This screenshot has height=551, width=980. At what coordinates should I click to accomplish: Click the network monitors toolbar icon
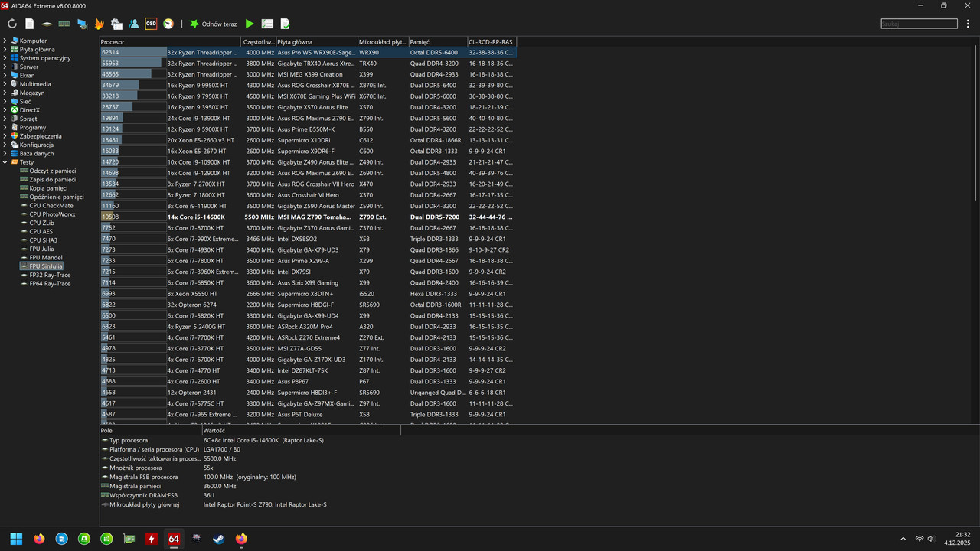point(82,24)
